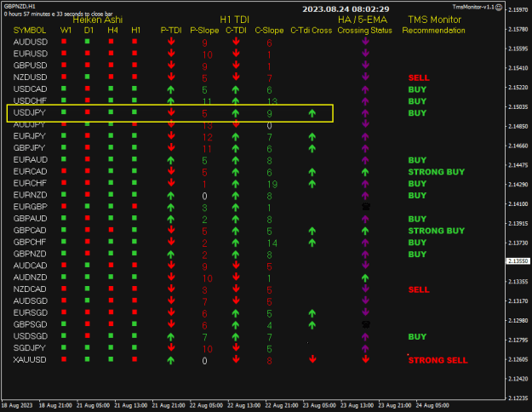
Task: Click the red H1 square for EURGBP
Action: (134, 206)
